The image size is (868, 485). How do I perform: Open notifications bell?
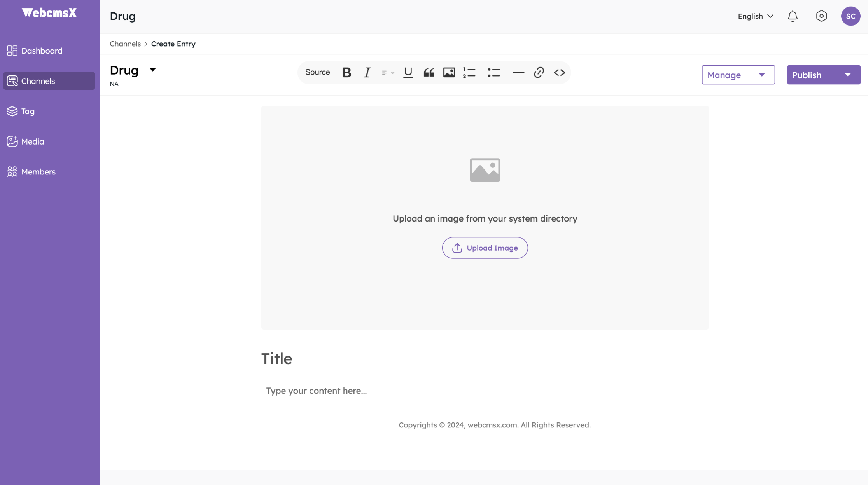(x=793, y=16)
